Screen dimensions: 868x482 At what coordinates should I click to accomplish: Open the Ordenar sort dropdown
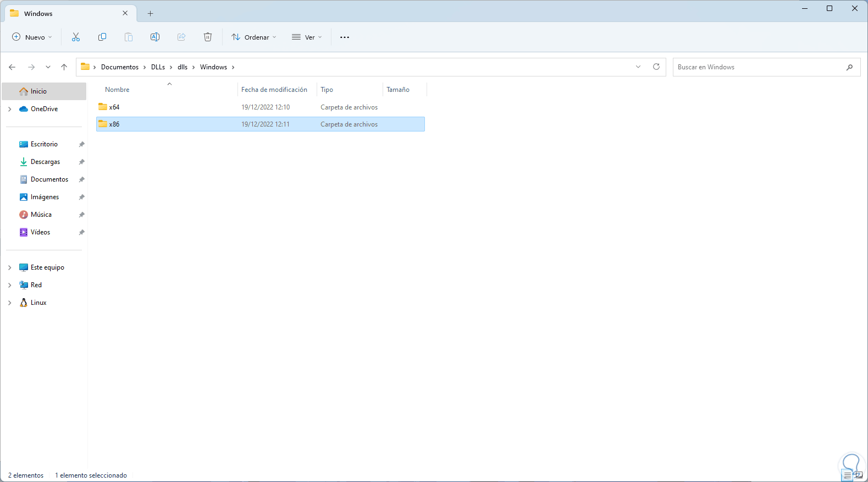[253, 37]
